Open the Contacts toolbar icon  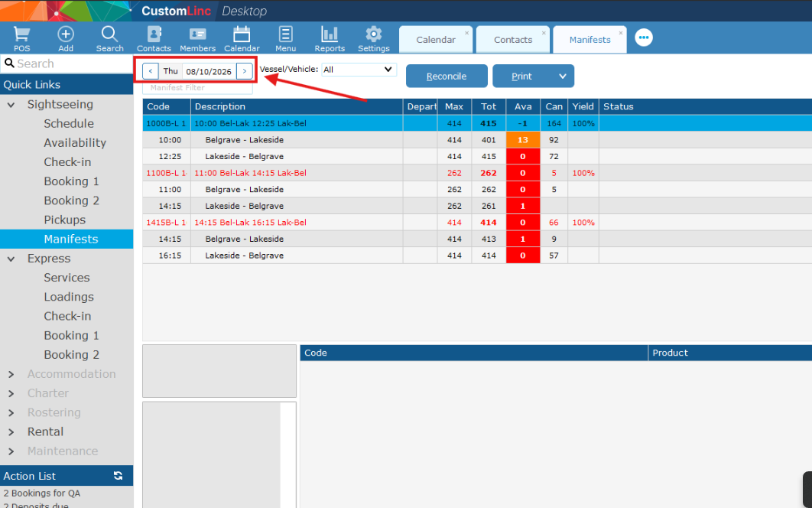click(x=154, y=39)
